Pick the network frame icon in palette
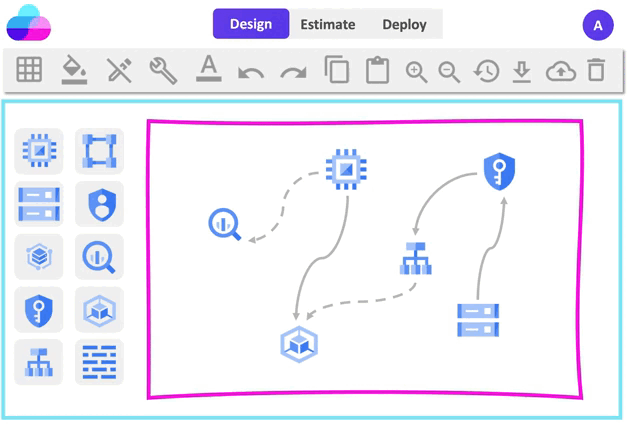 click(x=99, y=151)
